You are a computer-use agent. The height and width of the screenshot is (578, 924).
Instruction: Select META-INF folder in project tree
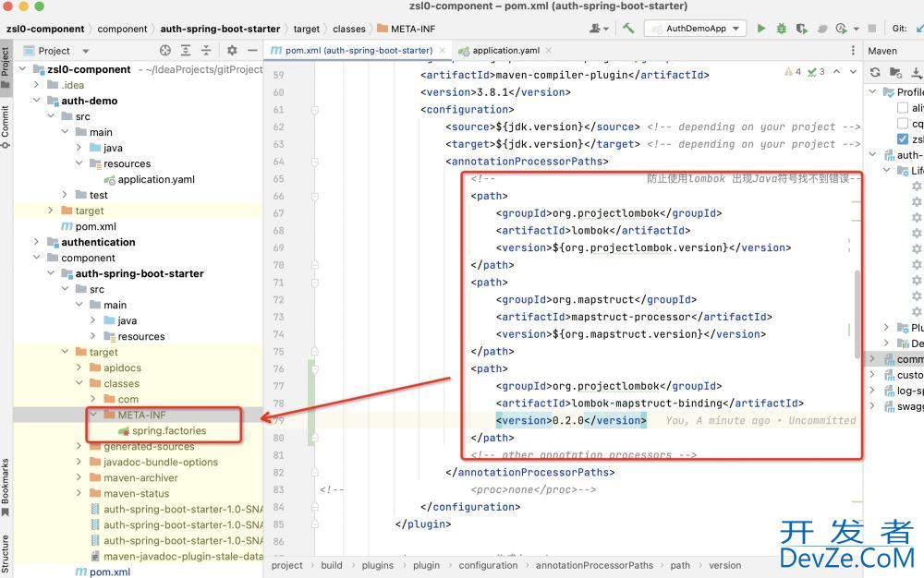pyautogui.click(x=141, y=415)
